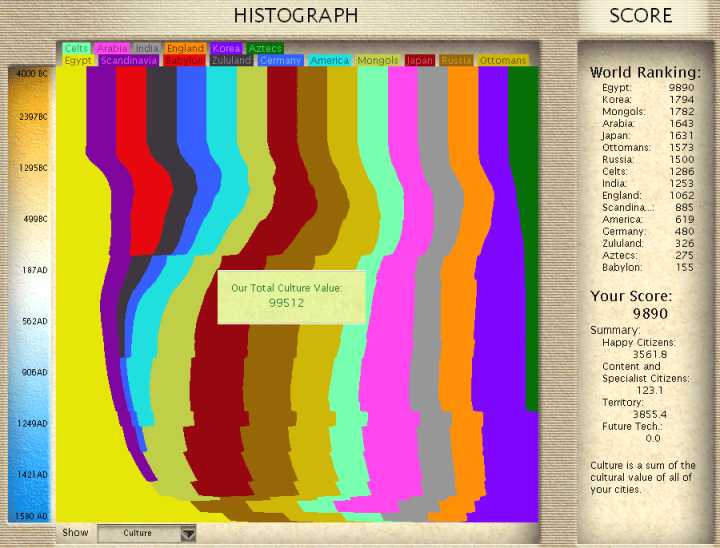Click the 187AD timeline marker

pyautogui.click(x=32, y=270)
